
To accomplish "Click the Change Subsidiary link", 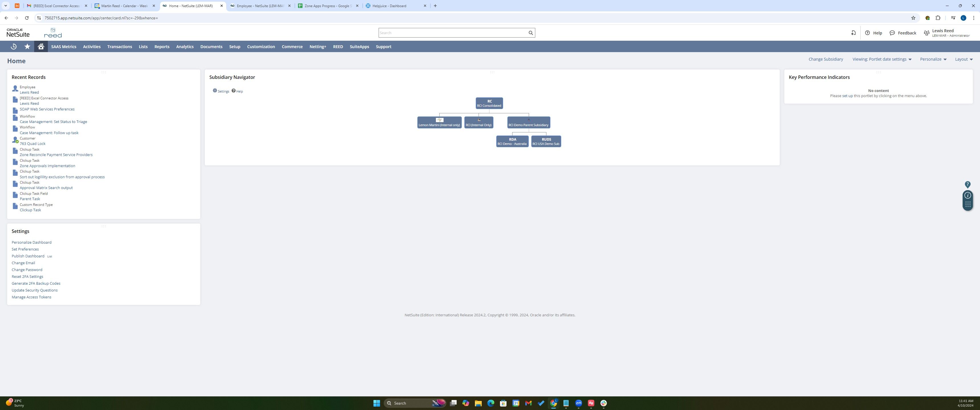I will pyautogui.click(x=826, y=59).
